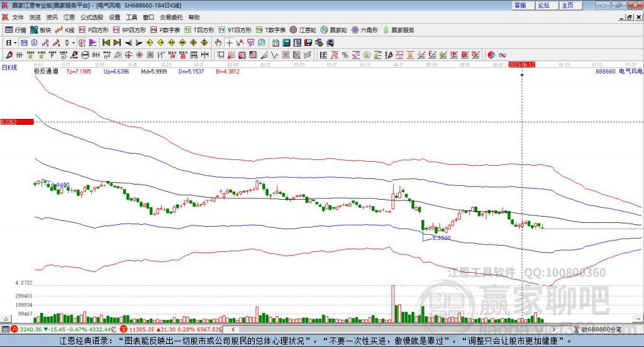Screen dimensions: 644x347
Task: Click the 688660 电气风电 stock label
Action: pos(619,71)
